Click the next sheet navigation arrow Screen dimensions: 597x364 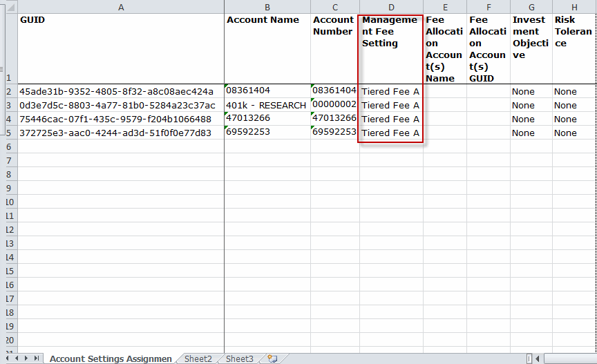coord(27,358)
